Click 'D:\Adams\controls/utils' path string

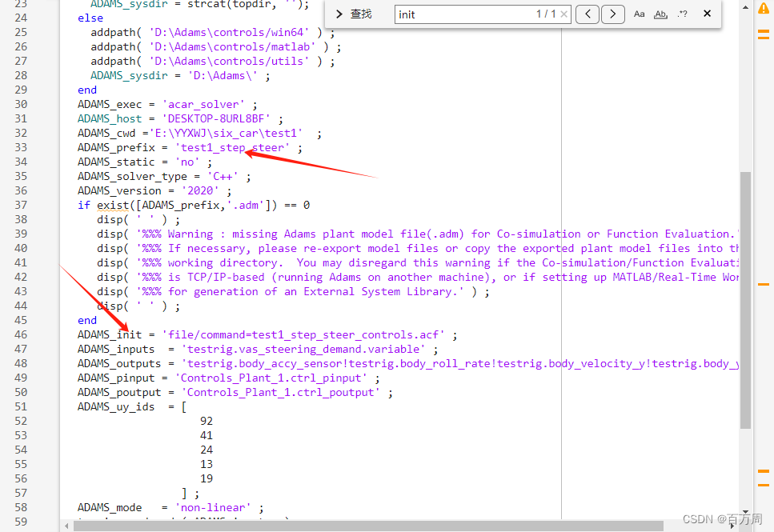coord(229,61)
